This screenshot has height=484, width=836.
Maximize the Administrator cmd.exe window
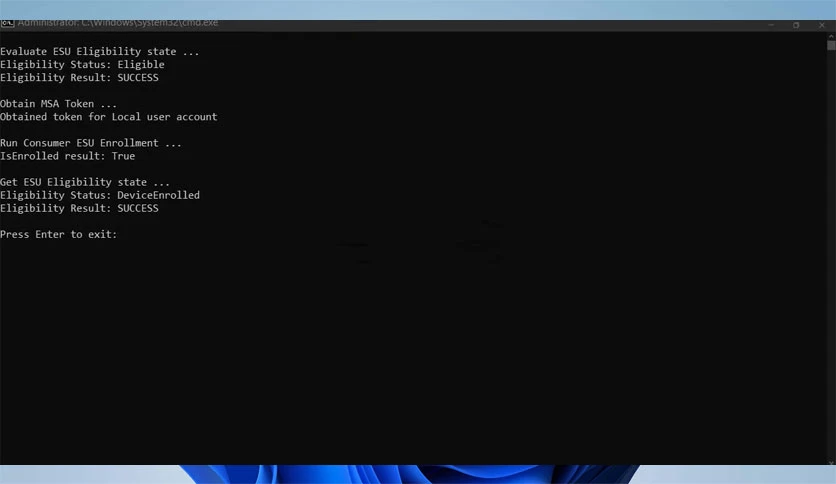point(796,25)
